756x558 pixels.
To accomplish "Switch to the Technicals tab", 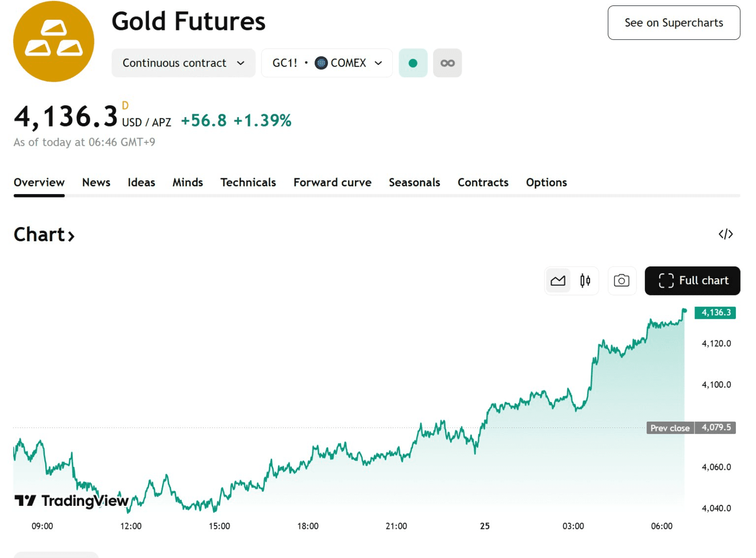I will (x=248, y=182).
